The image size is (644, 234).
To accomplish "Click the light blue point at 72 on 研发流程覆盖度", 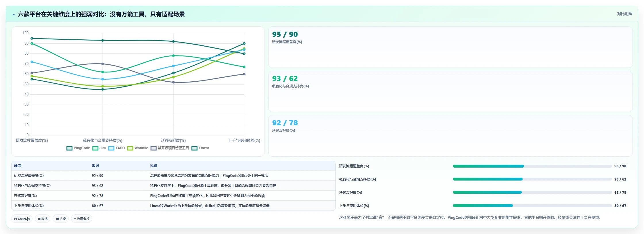I will 32,62.
